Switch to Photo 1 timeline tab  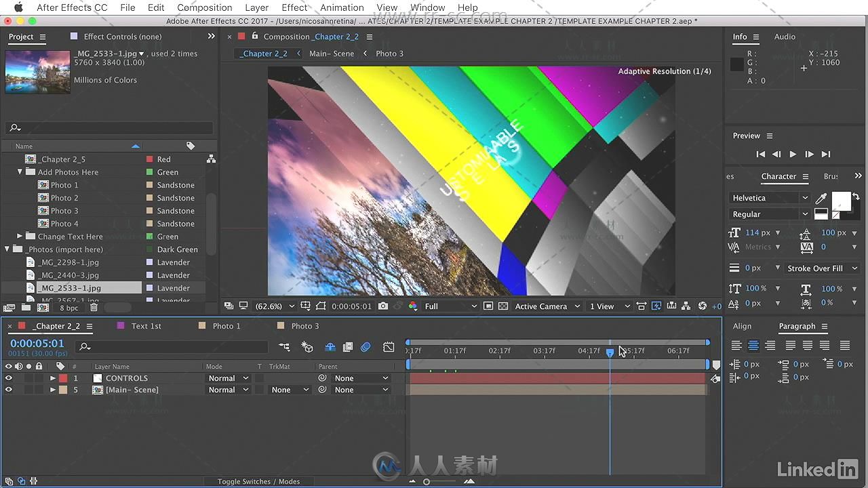tap(226, 326)
